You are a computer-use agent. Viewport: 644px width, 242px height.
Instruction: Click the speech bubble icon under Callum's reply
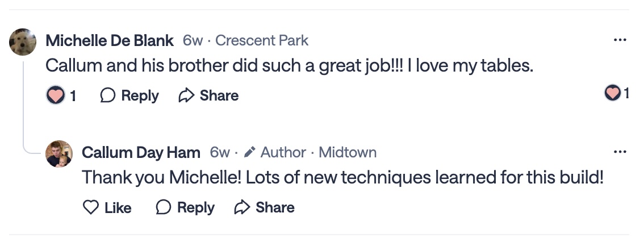(164, 207)
